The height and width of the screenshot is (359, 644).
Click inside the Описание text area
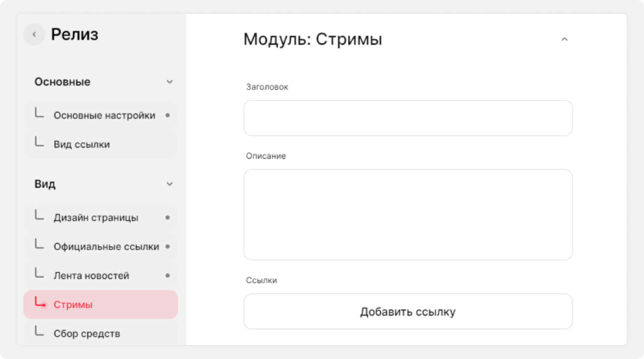pos(408,214)
